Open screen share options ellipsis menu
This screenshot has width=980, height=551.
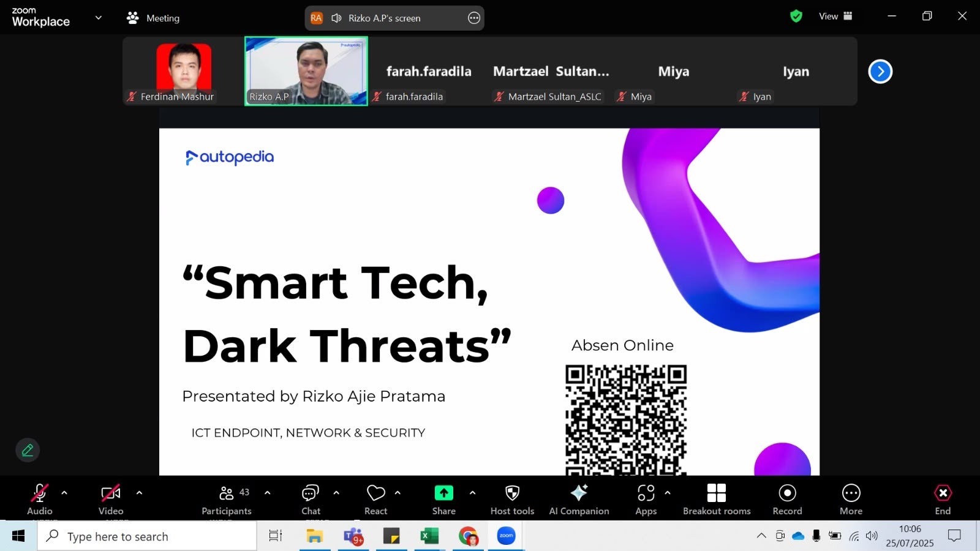pos(474,18)
